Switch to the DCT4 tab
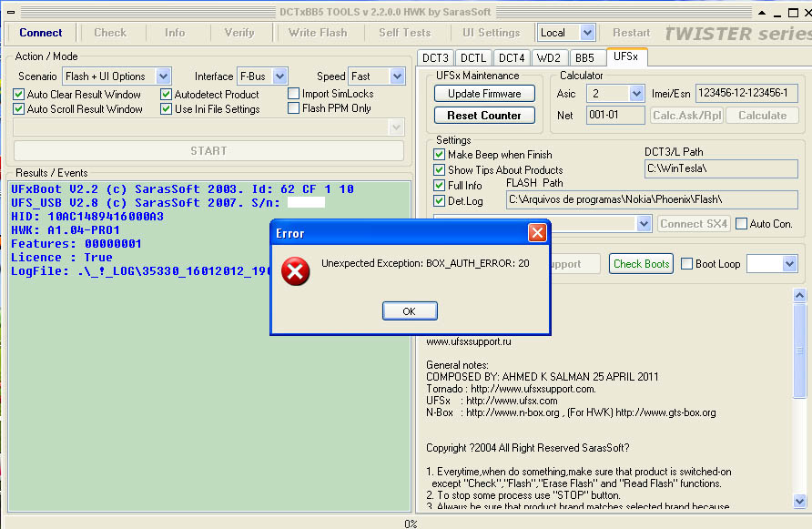 coord(512,58)
